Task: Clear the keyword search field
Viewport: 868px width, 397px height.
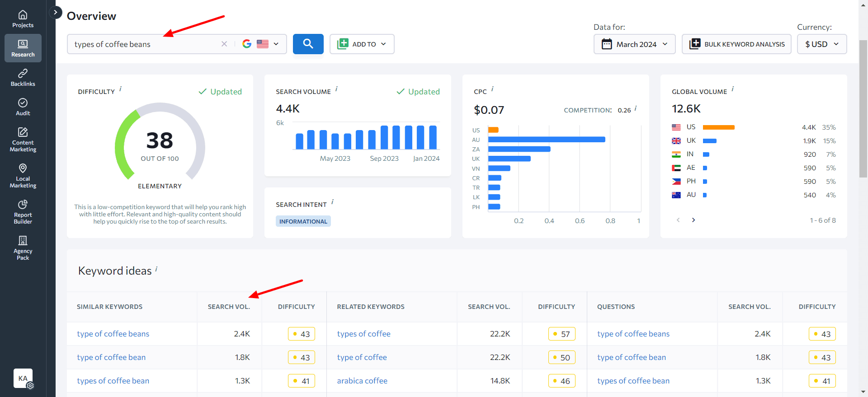Action: [224, 44]
